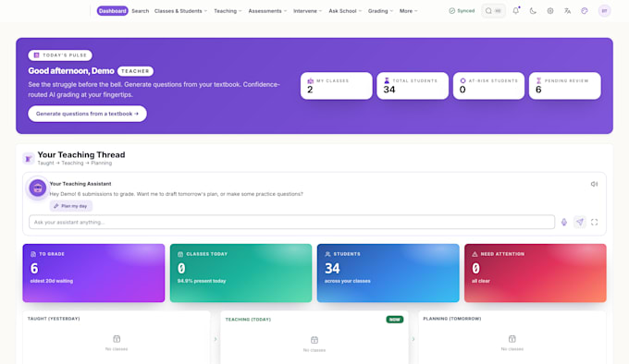Click chevron between Teaching and Planning panels

coord(413,339)
